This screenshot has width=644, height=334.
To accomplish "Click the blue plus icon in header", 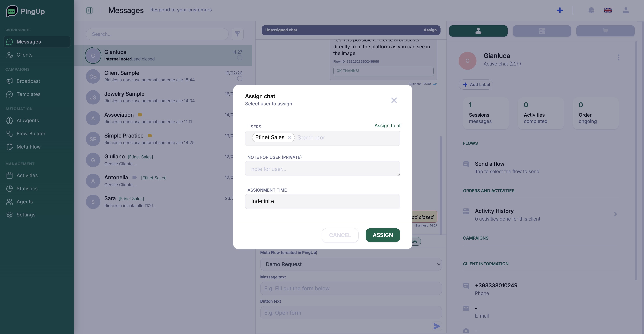I will tap(560, 10).
